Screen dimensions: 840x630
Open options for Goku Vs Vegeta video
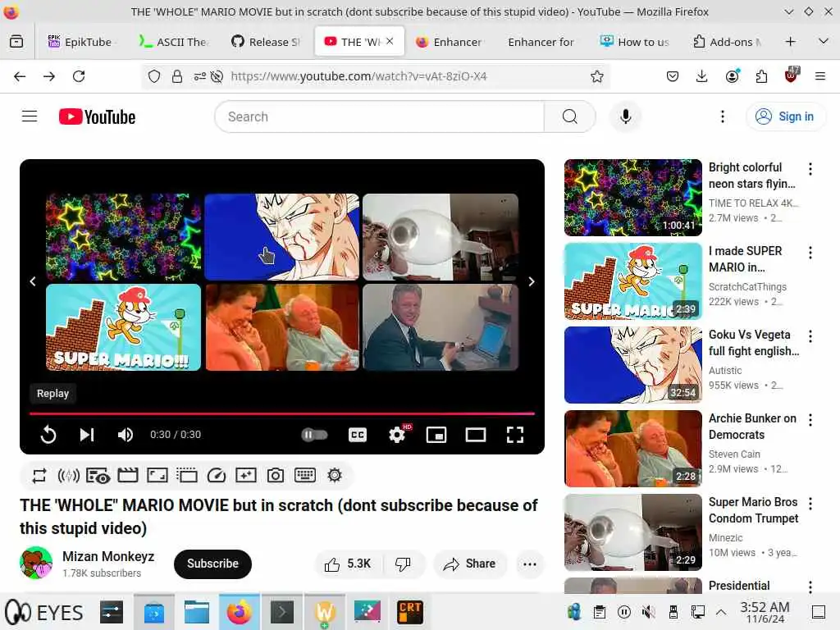click(x=810, y=336)
